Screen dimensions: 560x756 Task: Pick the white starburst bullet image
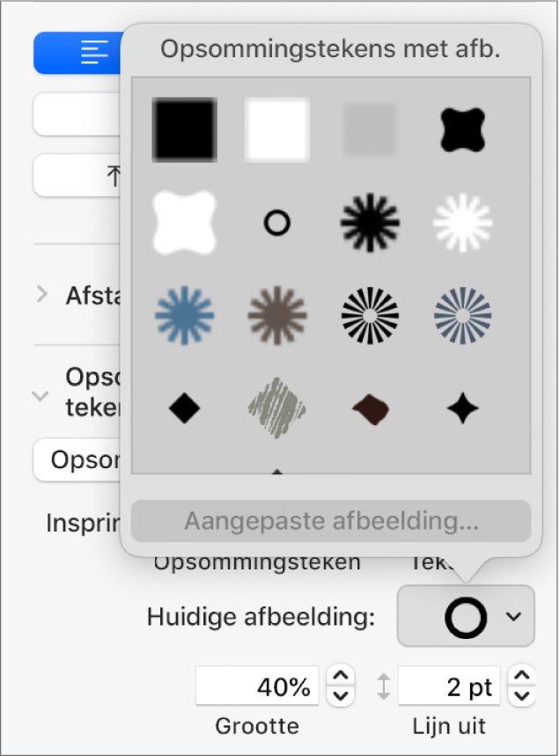463,223
